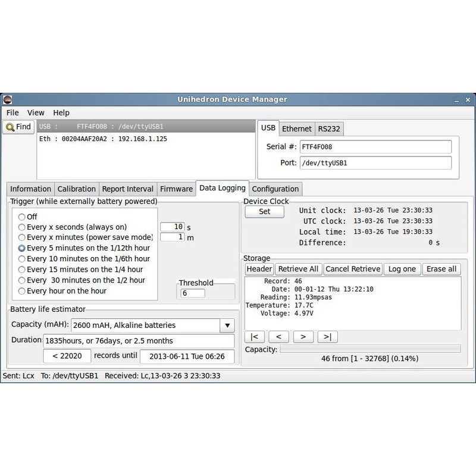Click the Find magnifier icon

click(11, 126)
